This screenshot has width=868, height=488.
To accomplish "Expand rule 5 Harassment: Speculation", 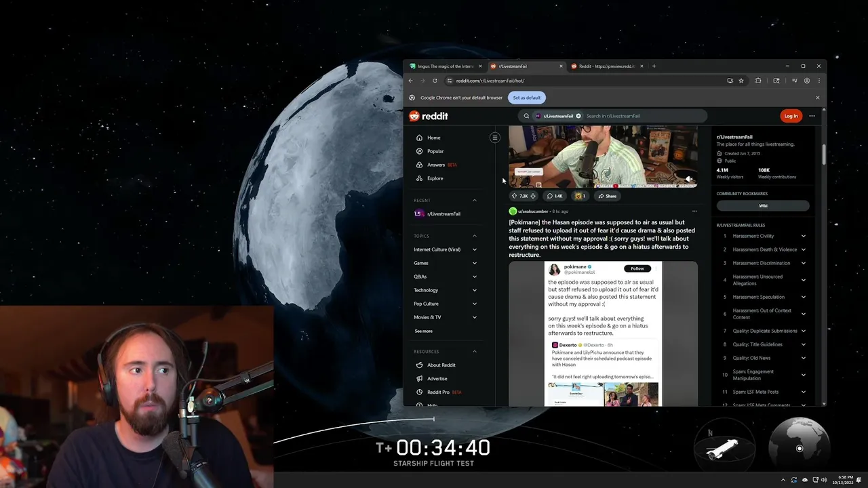I will [x=804, y=297].
